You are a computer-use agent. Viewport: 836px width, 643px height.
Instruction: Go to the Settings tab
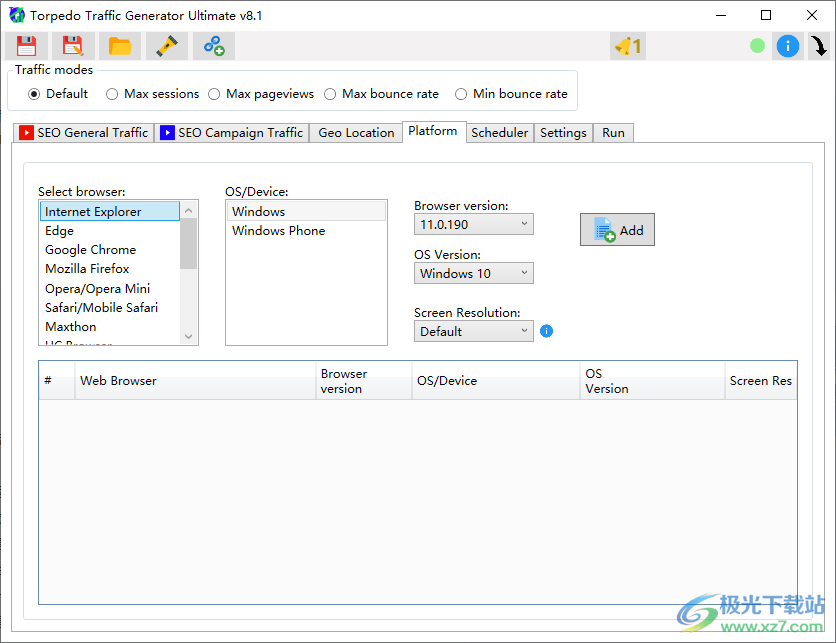(x=563, y=133)
